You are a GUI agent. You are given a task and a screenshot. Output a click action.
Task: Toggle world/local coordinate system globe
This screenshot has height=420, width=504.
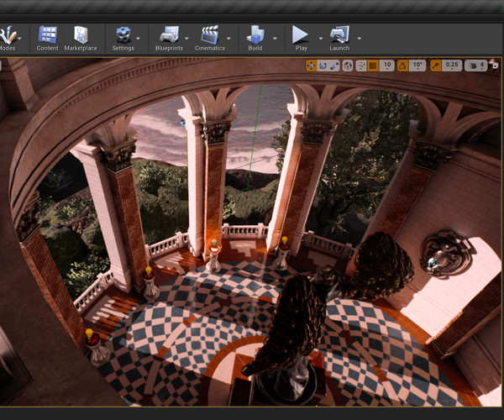pos(348,66)
